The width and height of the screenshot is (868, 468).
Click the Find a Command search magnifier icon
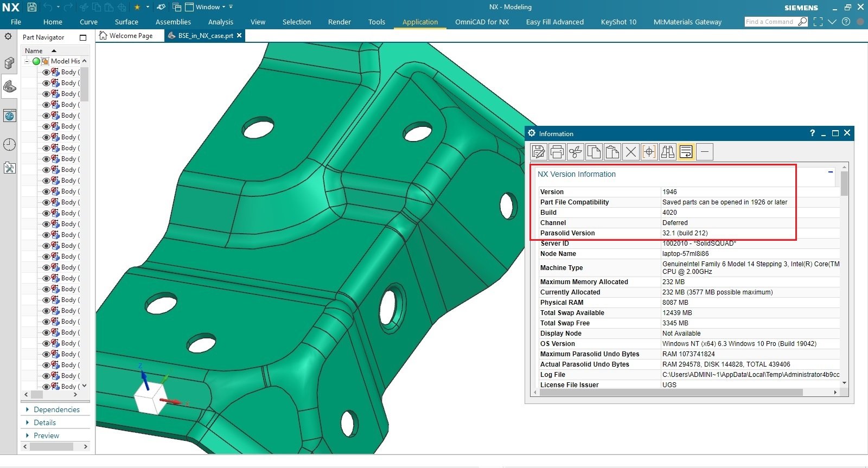tap(802, 22)
